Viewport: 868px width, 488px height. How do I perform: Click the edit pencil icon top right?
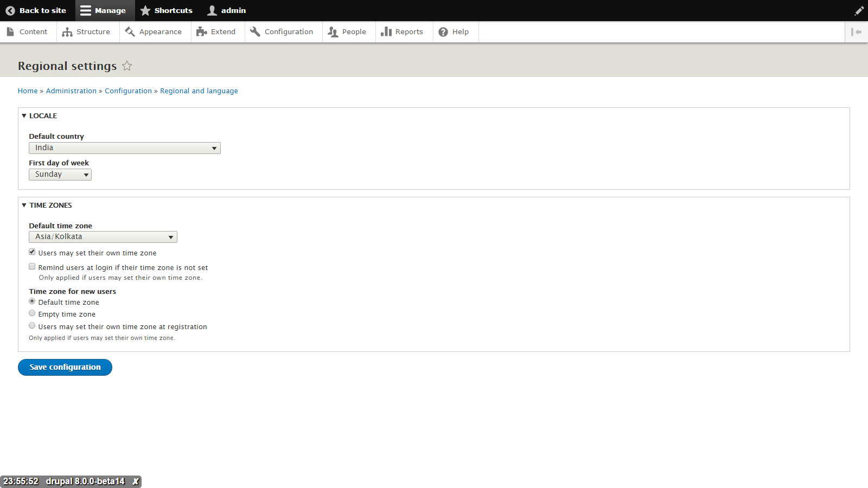859,10
